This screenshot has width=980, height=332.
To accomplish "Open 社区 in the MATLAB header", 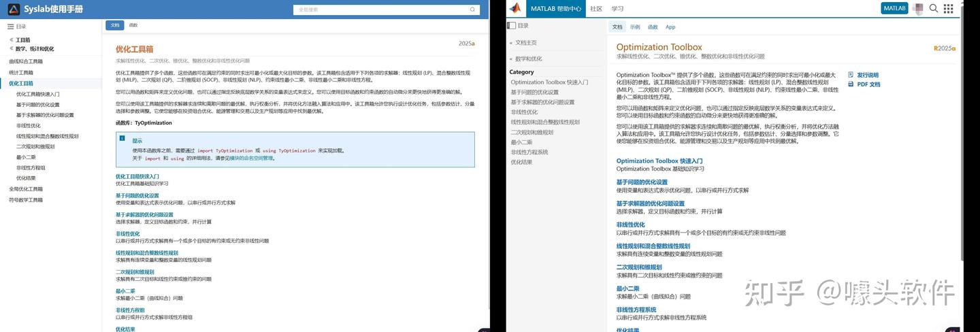I will pos(596,8).
